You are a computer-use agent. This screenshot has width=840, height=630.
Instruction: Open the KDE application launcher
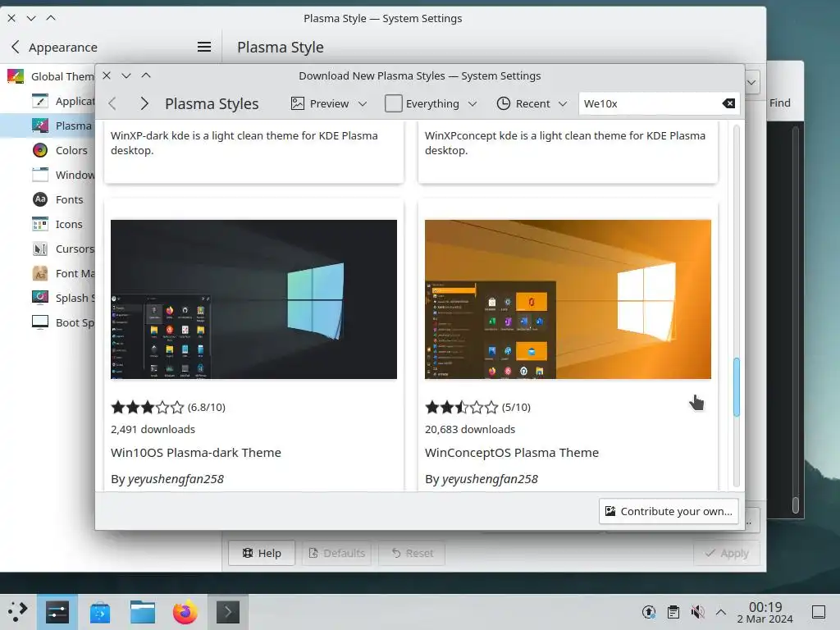tap(18, 611)
